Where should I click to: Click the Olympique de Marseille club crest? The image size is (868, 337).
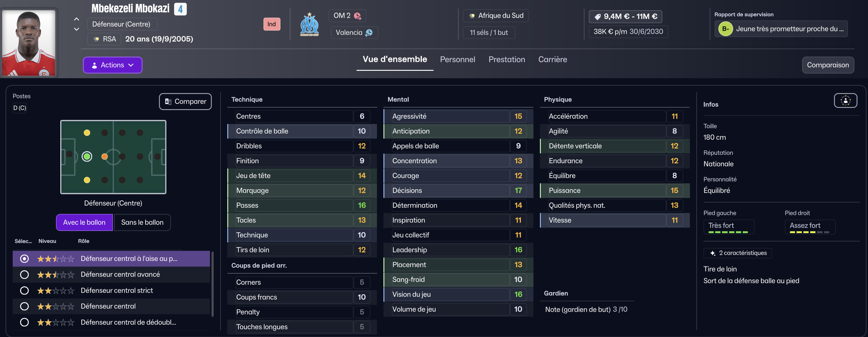click(309, 24)
